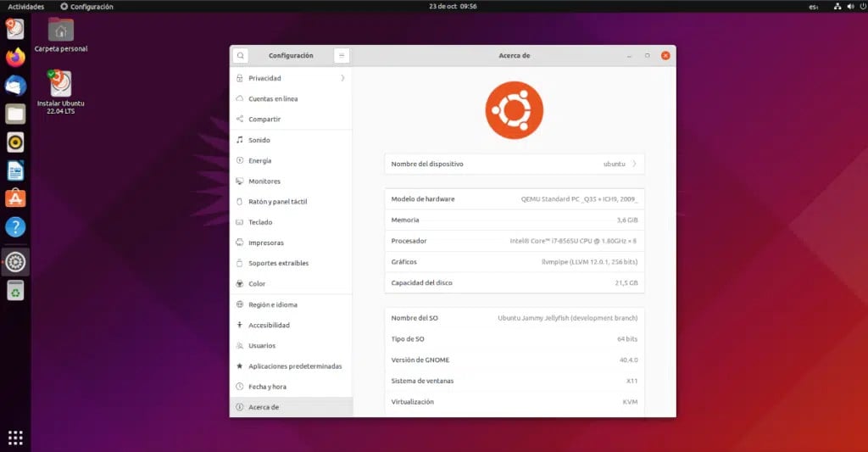Image resolution: width=868 pixels, height=452 pixels.
Task: Launch the Ubuntu installer in the dock
Action: coord(15,29)
